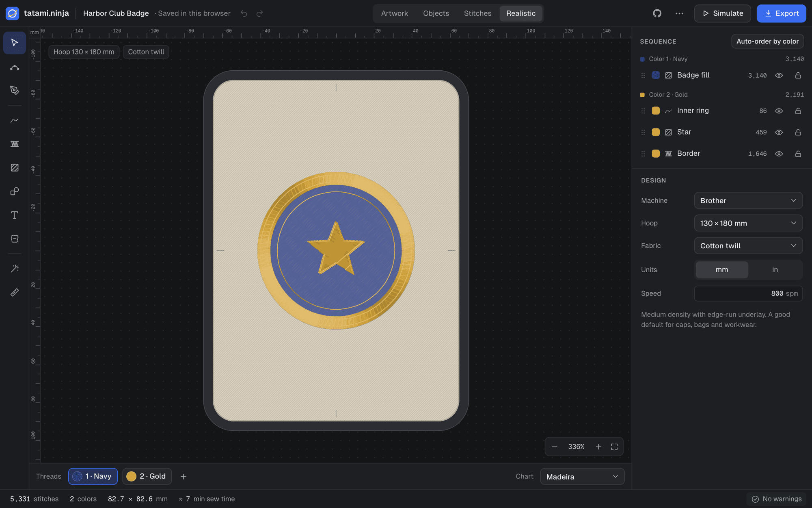Zoom in with the plus button
812x508 pixels.
coord(598,447)
